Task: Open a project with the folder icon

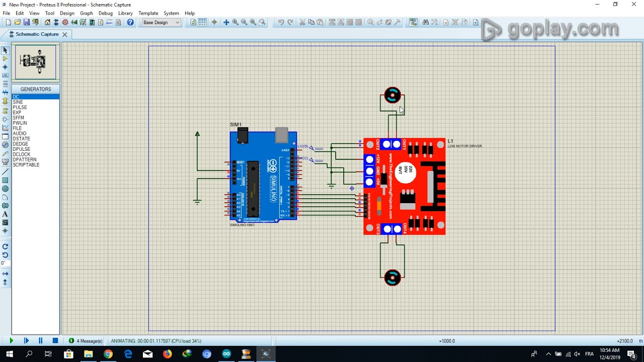Action: pyautogui.click(x=18, y=22)
